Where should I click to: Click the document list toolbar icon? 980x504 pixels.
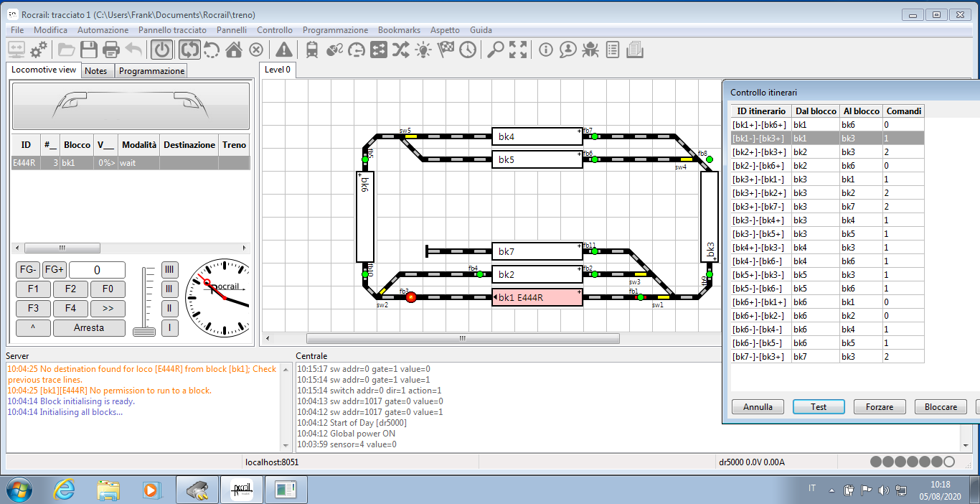click(613, 50)
